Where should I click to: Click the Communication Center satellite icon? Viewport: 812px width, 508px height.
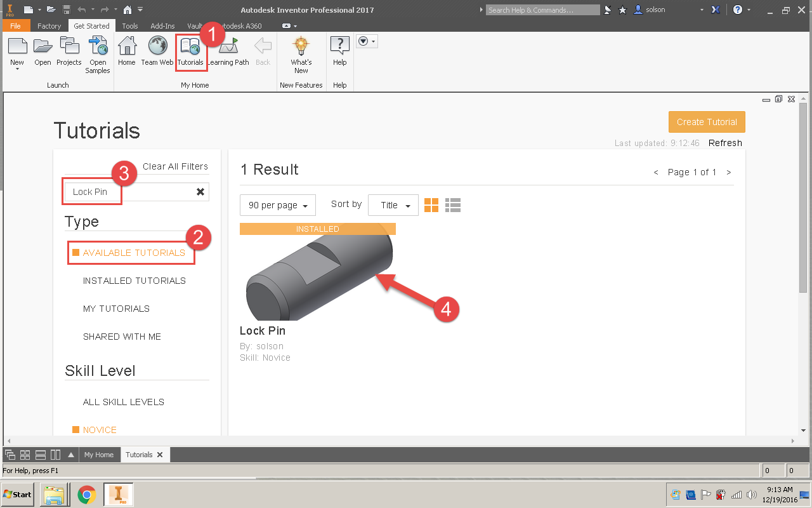tap(608, 10)
